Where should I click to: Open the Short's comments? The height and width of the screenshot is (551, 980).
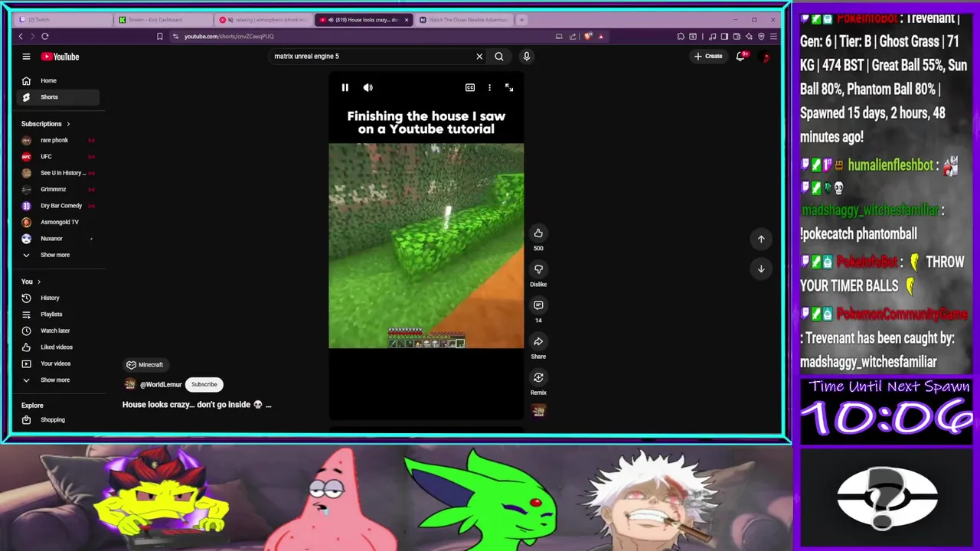538,305
